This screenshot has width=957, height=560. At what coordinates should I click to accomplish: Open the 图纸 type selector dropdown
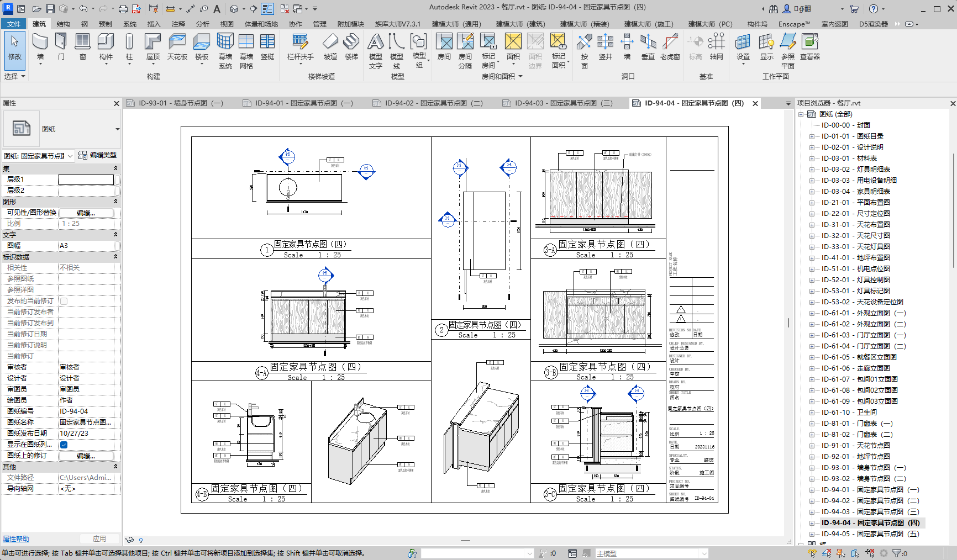(x=117, y=129)
